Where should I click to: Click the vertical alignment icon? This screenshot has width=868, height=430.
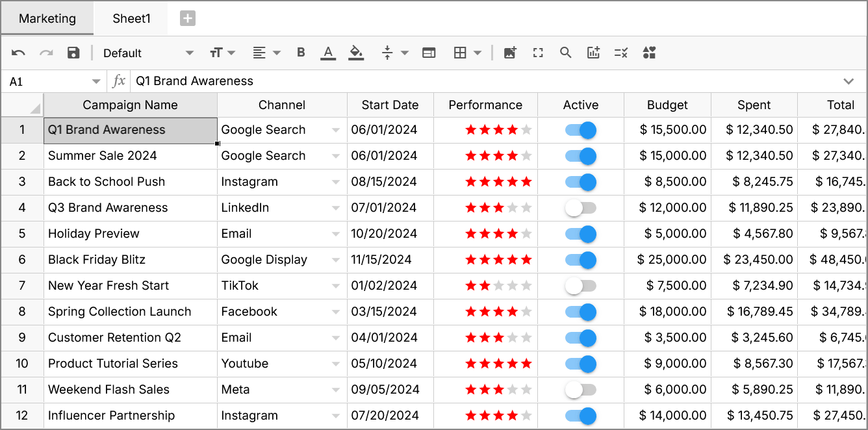(387, 53)
